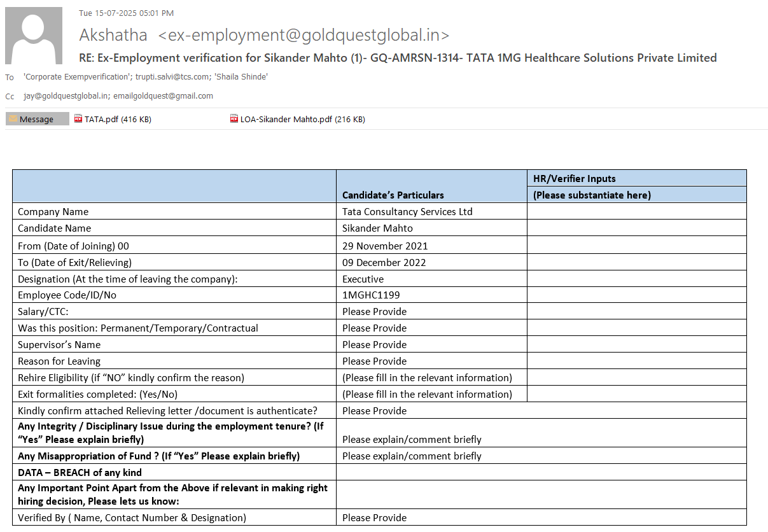Click recipient 'Shaila Shinde' in To line
Screen dimensions: 768x532
coord(241,77)
